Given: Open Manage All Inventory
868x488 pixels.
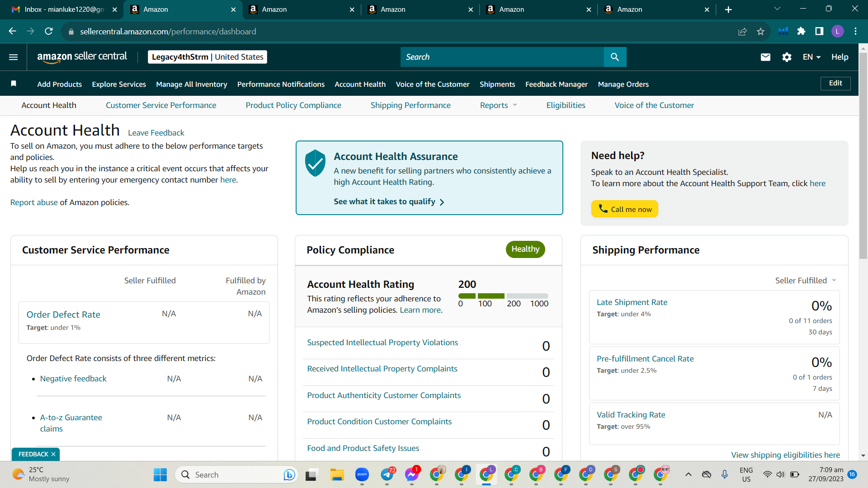Looking at the screenshot, I should coord(192,84).
